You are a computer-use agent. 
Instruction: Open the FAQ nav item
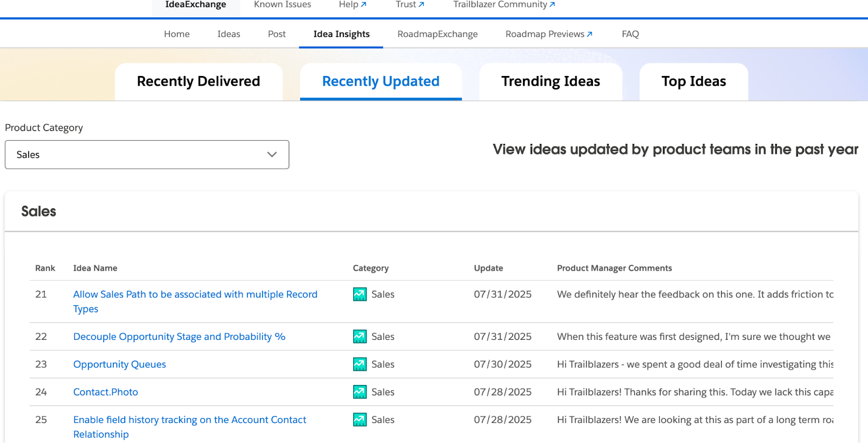click(630, 34)
